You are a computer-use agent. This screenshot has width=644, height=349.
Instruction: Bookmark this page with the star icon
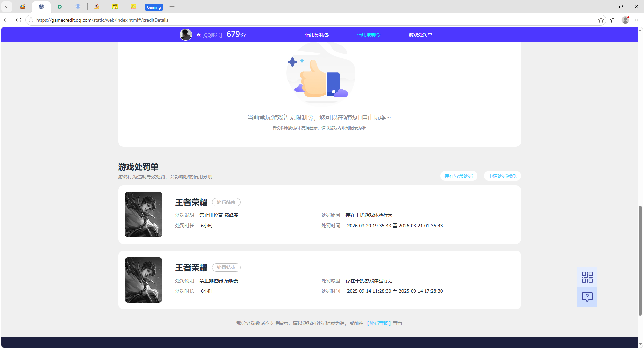point(601,20)
